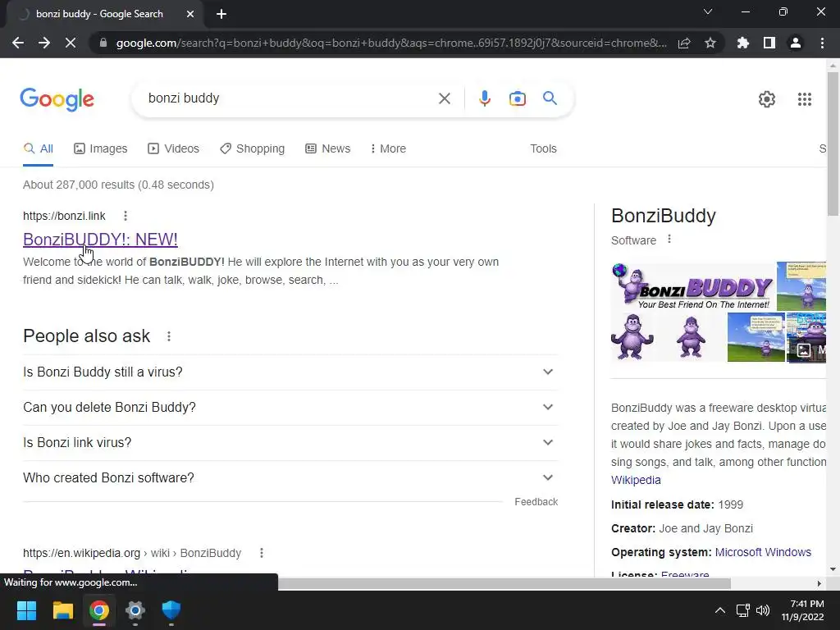Toggle the Chrome side panel
The image size is (840, 630).
pyautogui.click(x=769, y=43)
